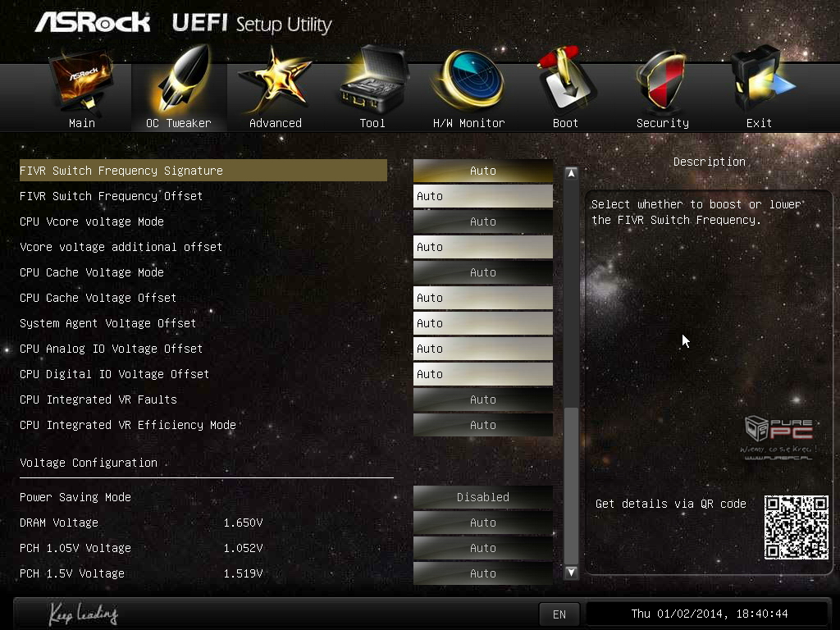
Task: Click the scrollbar down arrow
Action: click(x=571, y=572)
